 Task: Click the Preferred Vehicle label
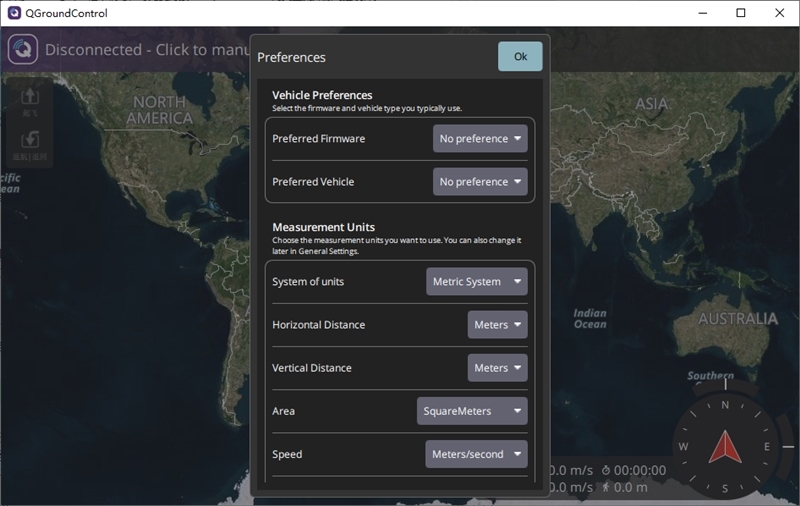[313, 182]
